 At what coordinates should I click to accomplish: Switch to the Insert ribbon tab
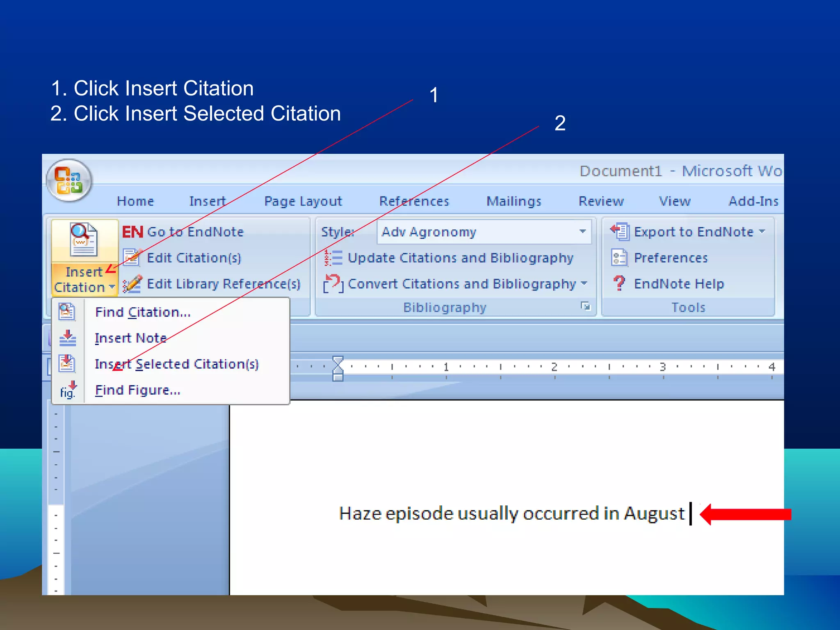tap(208, 201)
